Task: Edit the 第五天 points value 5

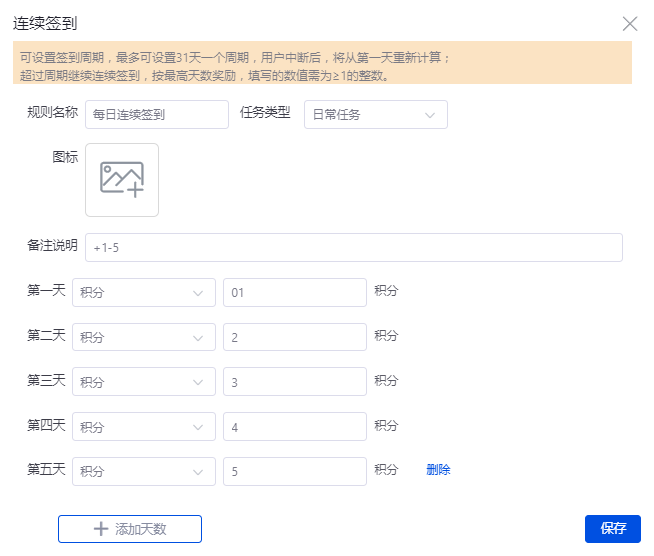Action: (x=295, y=471)
